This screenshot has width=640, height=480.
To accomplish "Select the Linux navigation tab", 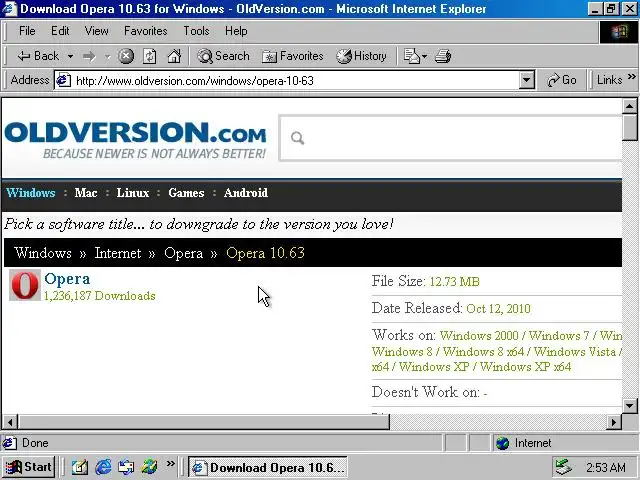I will tap(133, 193).
